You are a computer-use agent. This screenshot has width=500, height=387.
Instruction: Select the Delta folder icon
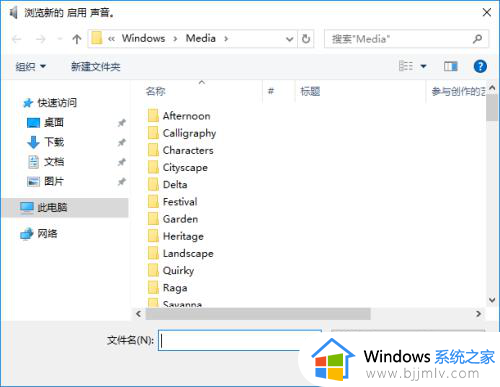click(x=153, y=184)
